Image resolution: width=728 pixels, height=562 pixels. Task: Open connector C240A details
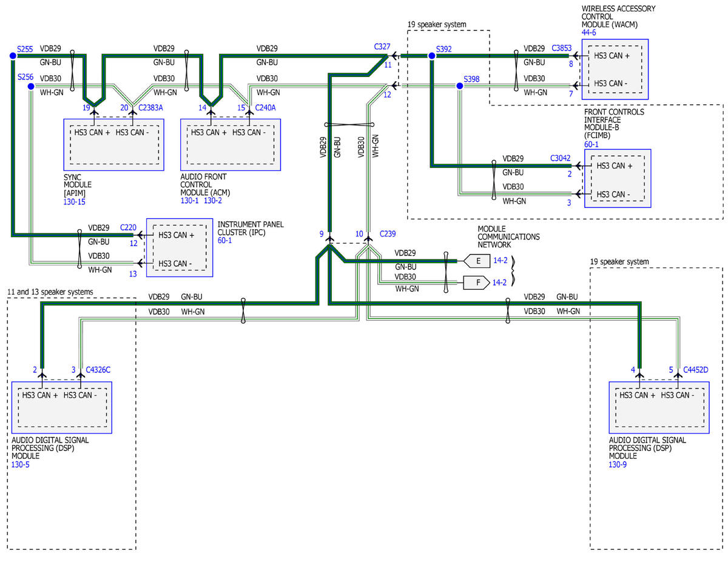265,107
